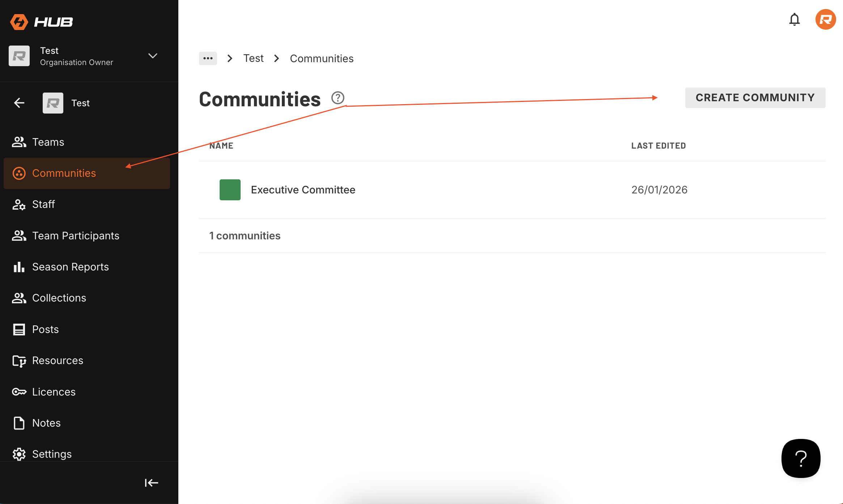843x504 pixels.
Task: Click the back arrow beside Test
Action: click(19, 103)
